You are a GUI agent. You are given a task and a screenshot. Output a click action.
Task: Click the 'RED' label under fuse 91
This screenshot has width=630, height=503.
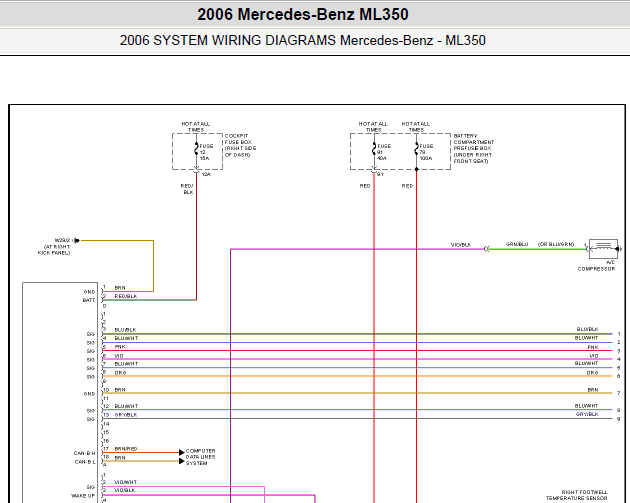coord(365,186)
